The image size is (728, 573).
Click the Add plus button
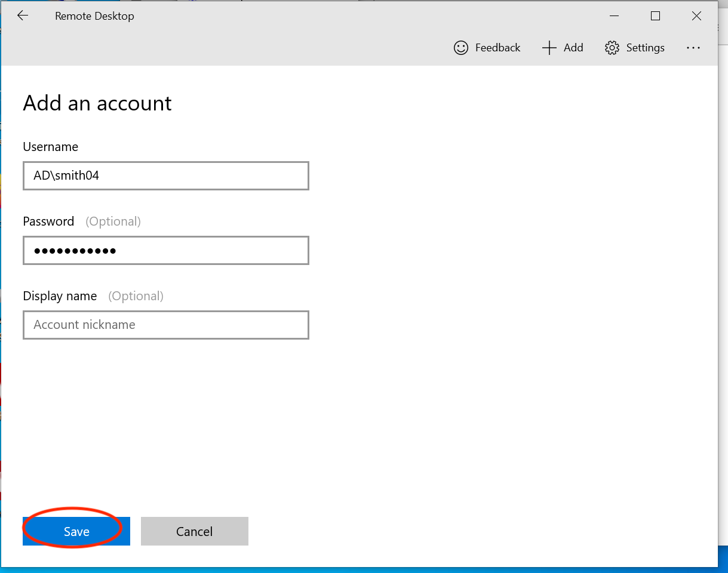(562, 48)
